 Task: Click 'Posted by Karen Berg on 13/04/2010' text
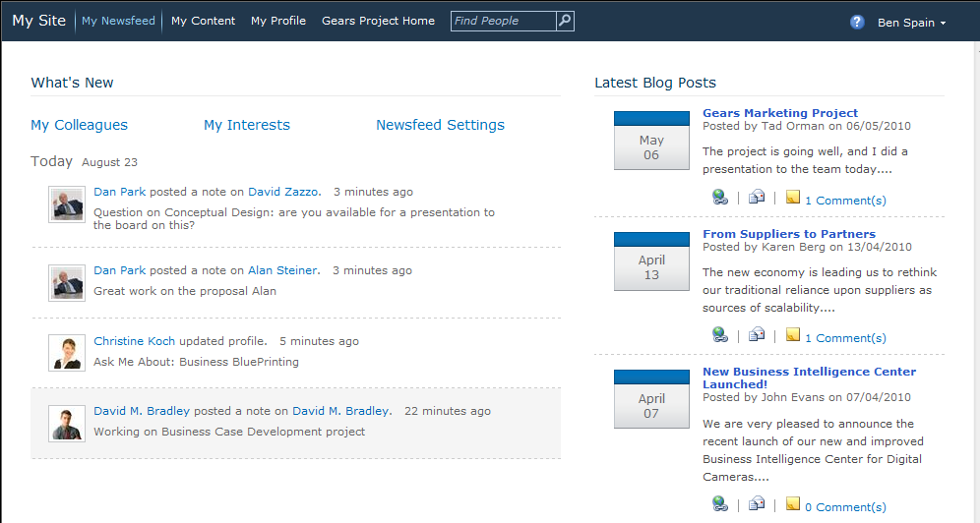click(807, 247)
